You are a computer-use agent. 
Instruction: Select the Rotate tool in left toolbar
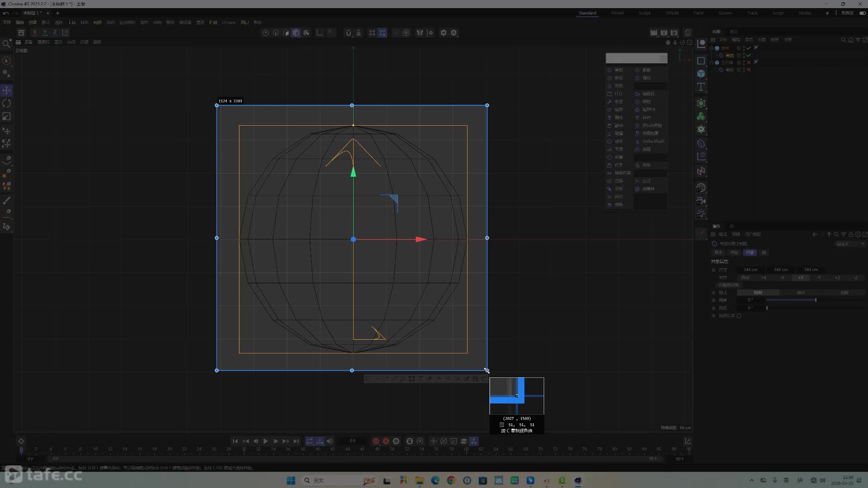(6, 103)
